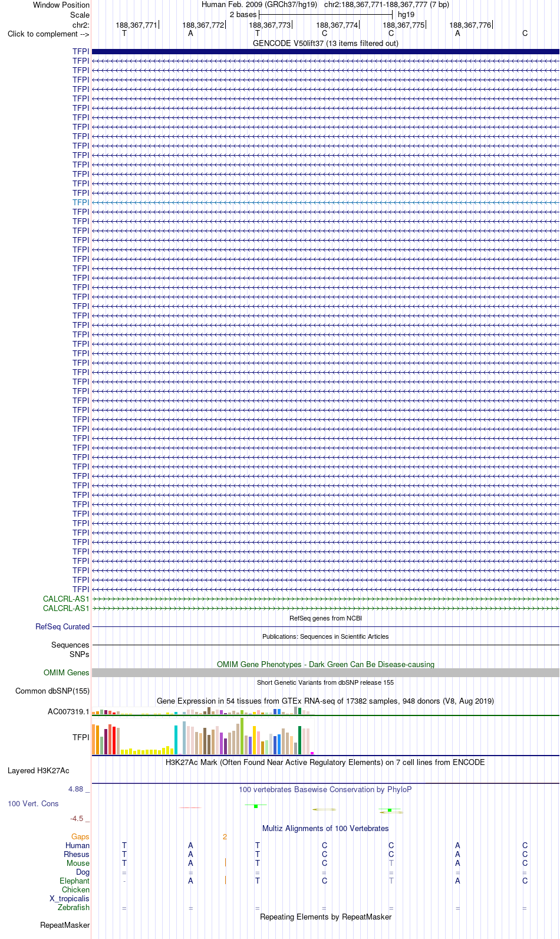Click the AC007319.1 small expression bar chart
The image size is (560, 939).
203,711
